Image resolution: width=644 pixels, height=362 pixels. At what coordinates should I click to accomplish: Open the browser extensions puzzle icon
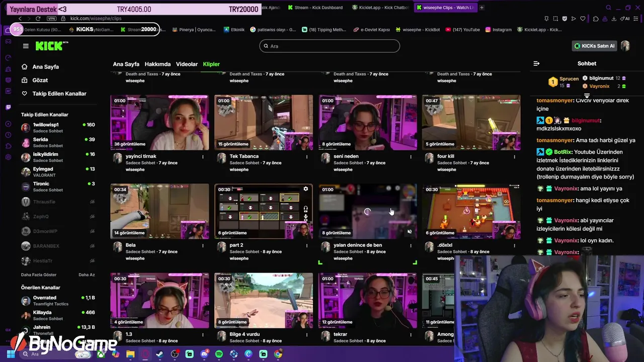click(596, 19)
